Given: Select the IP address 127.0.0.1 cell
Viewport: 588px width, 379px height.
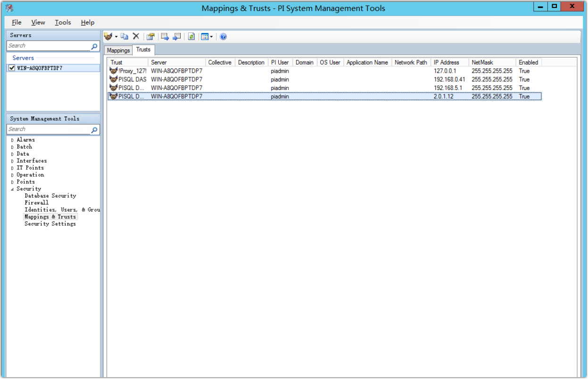Looking at the screenshot, I should (x=445, y=71).
